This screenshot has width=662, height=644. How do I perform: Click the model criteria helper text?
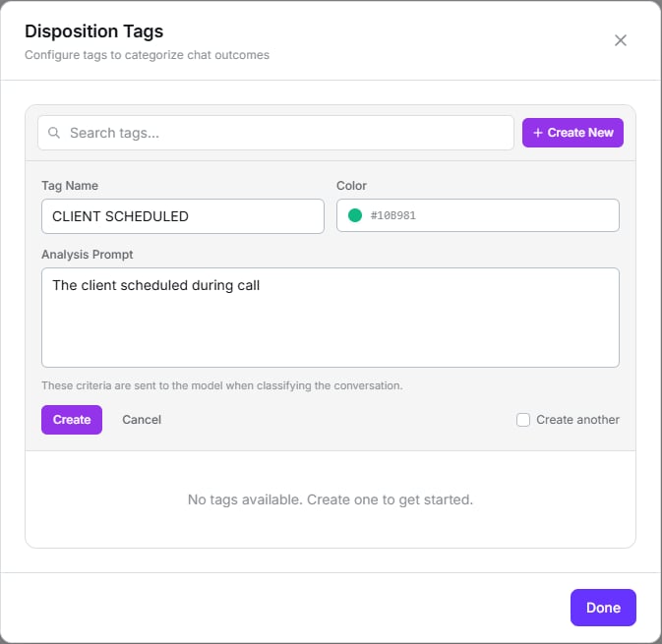click(222, 385)
